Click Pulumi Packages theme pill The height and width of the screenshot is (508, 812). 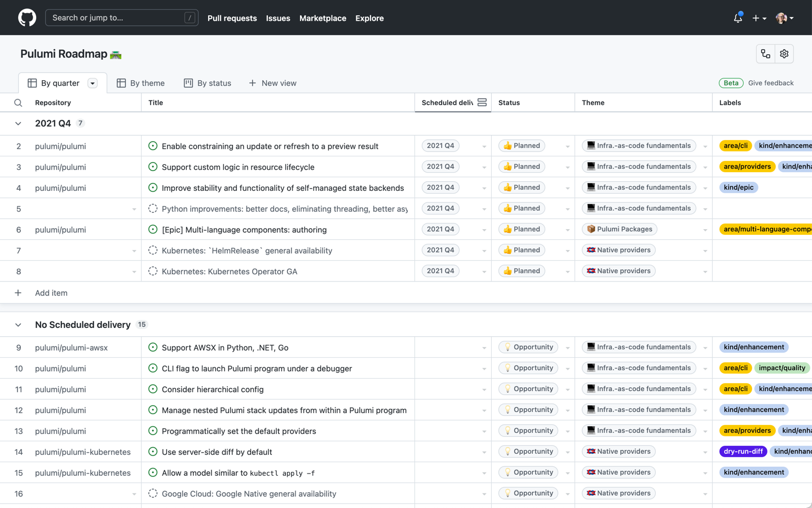(619, 229)
